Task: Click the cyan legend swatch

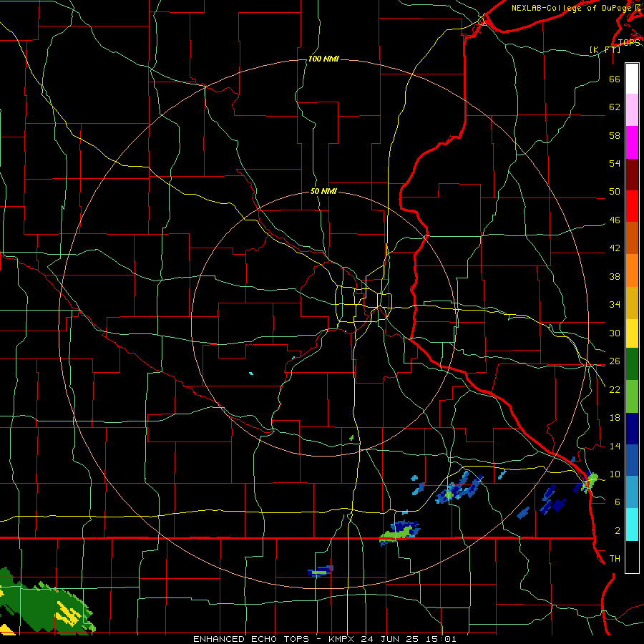Action: click(632, 525)
